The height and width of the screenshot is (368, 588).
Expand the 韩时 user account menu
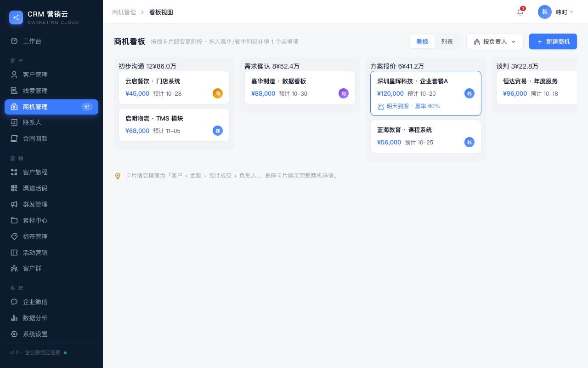pyautogui.click(x=556, y=12)
